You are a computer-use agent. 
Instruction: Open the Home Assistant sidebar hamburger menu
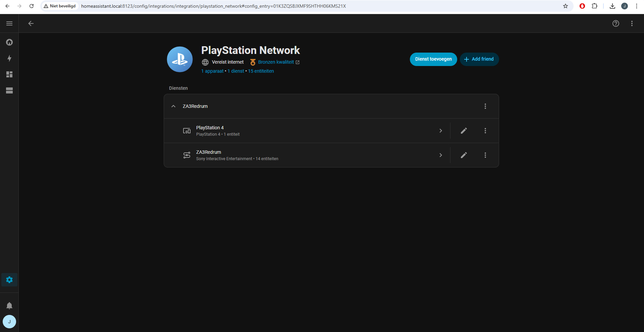(9, 23)
